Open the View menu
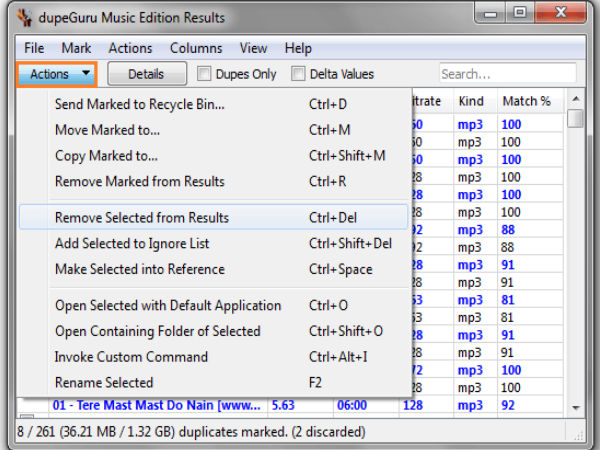The image size is (600, 450). pyautogui.click(x=253, y=48)
